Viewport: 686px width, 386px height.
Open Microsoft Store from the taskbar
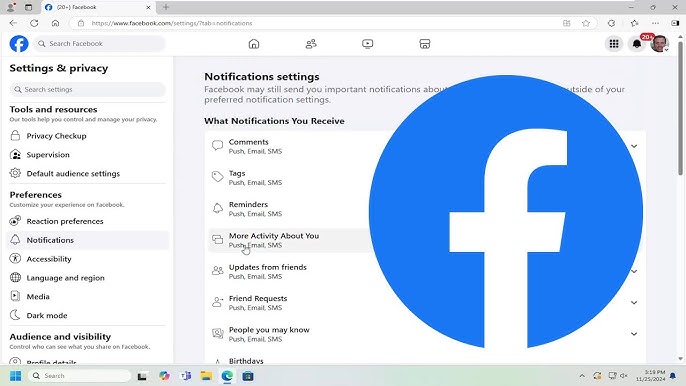coord(248,376)
